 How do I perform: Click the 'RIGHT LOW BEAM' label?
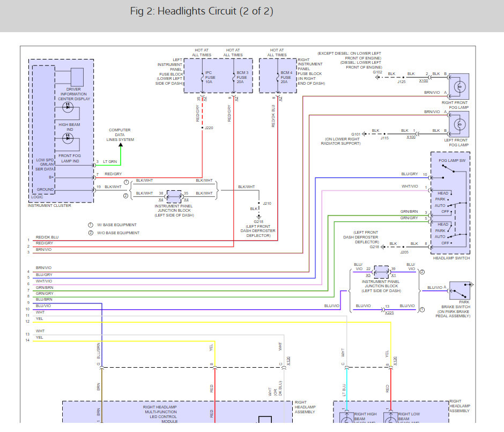[409, 416]
